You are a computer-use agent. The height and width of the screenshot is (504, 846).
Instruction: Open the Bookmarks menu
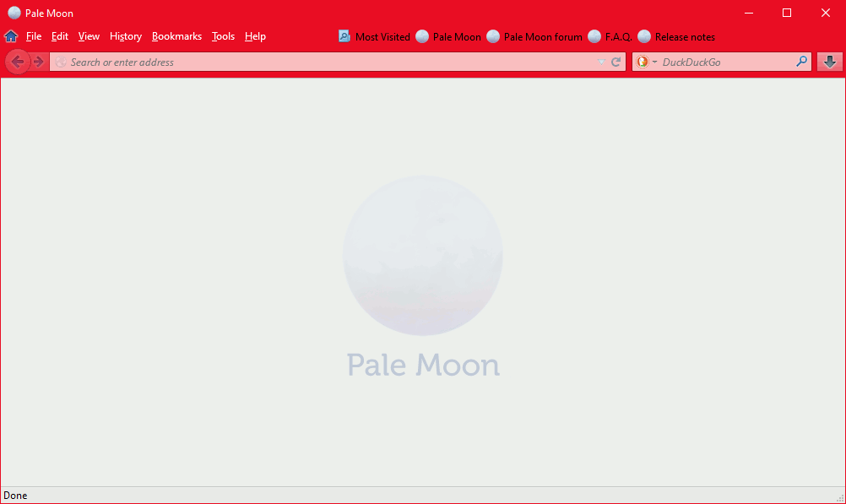[176, 36]
